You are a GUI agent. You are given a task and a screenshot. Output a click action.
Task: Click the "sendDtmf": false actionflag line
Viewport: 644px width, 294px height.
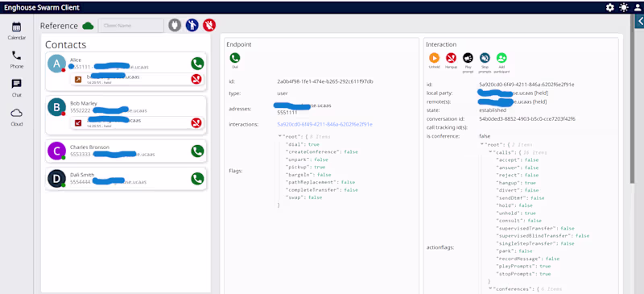519,198
